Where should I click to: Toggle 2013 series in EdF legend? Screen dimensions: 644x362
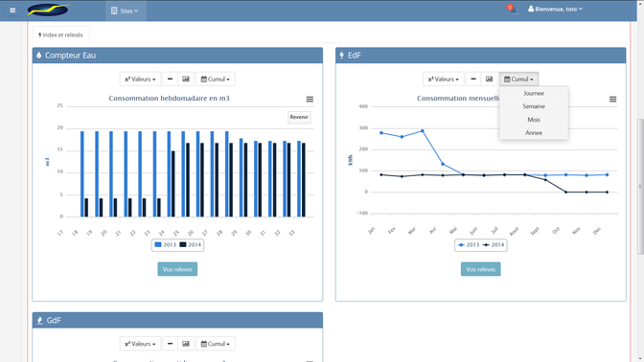[x=469, y=244]
